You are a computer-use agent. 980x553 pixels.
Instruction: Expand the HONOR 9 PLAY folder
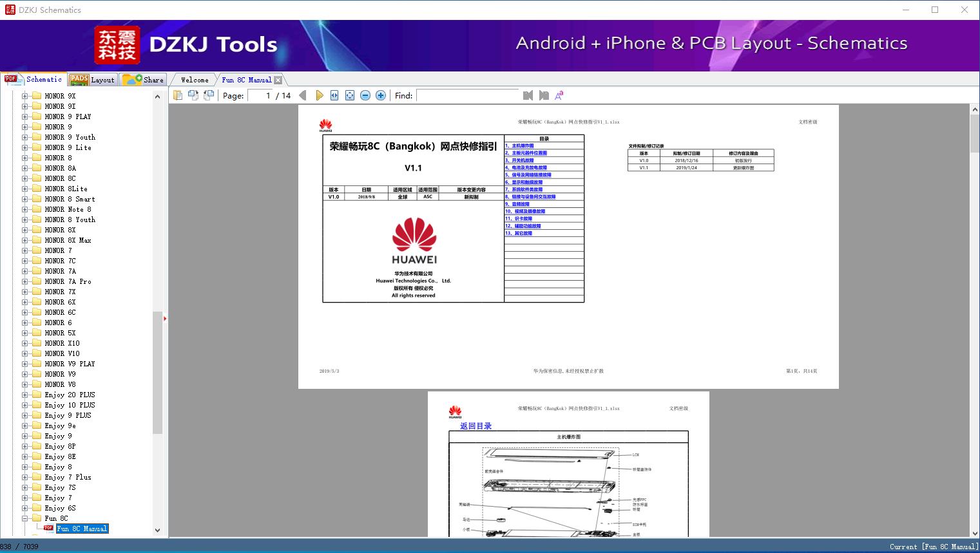tap(25, 117)
